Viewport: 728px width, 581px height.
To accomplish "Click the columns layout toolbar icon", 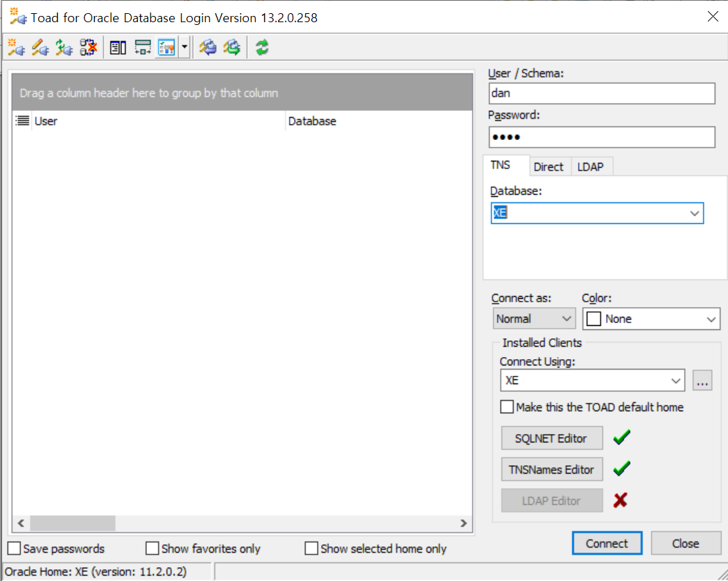I will pyautogui.click(x=118, y=47).
